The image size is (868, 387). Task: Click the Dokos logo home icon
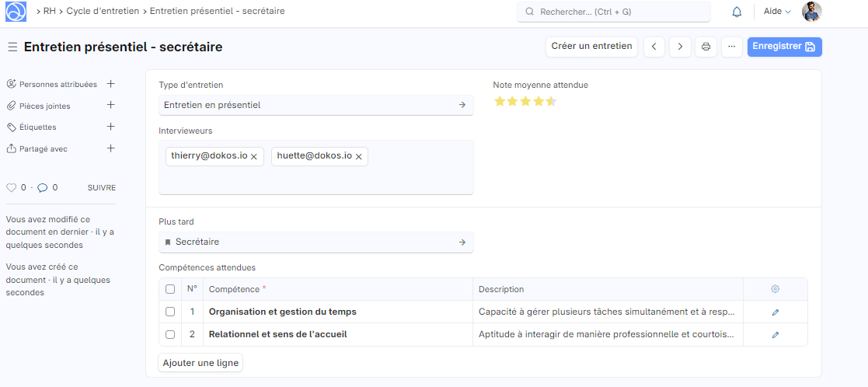tap(16, 12)
